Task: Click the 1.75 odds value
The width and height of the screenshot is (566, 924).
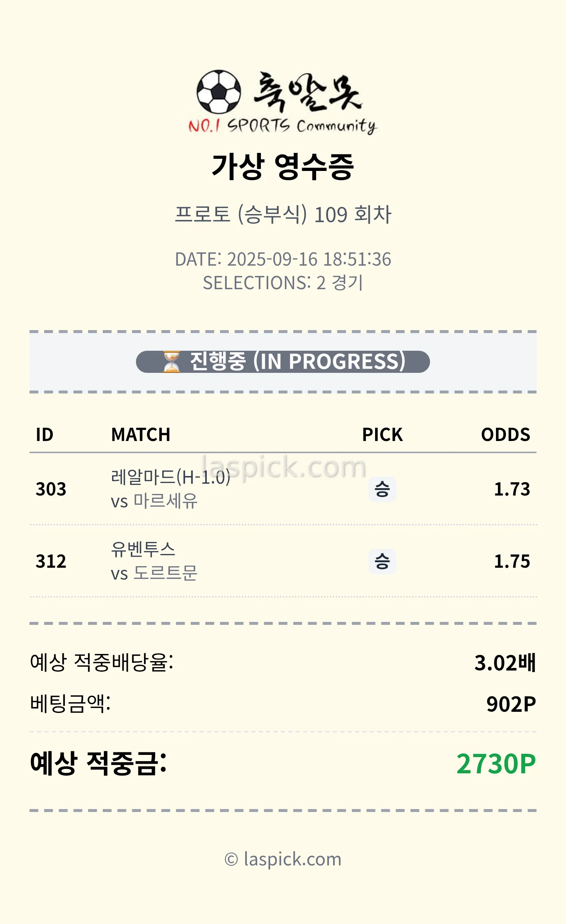Action: point(511,561)
